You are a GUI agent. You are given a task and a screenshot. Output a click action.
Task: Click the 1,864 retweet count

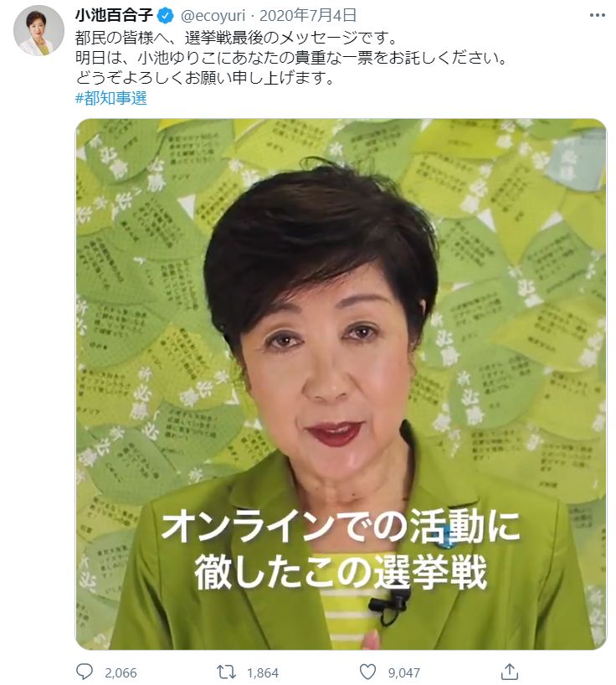[x=262, y=672]
